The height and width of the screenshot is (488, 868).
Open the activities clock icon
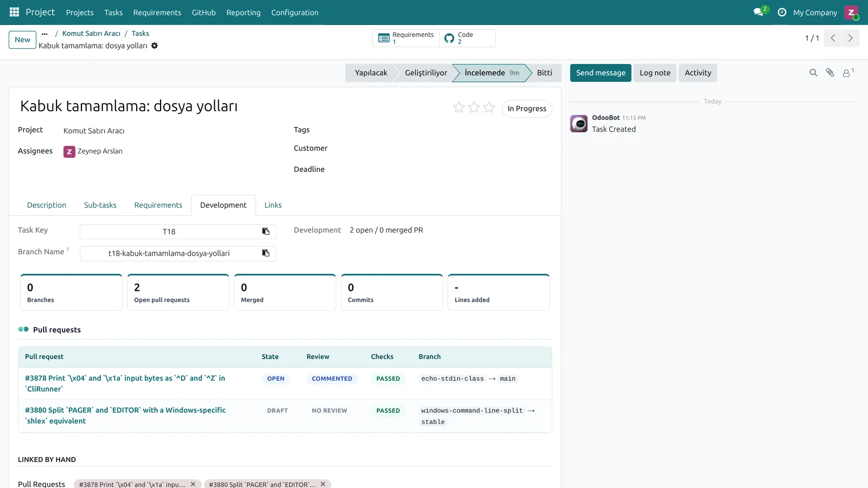coord(782,12)
